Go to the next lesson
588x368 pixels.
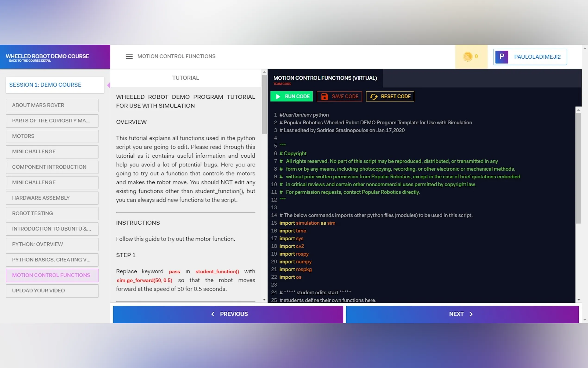click(x=462, y=314)
